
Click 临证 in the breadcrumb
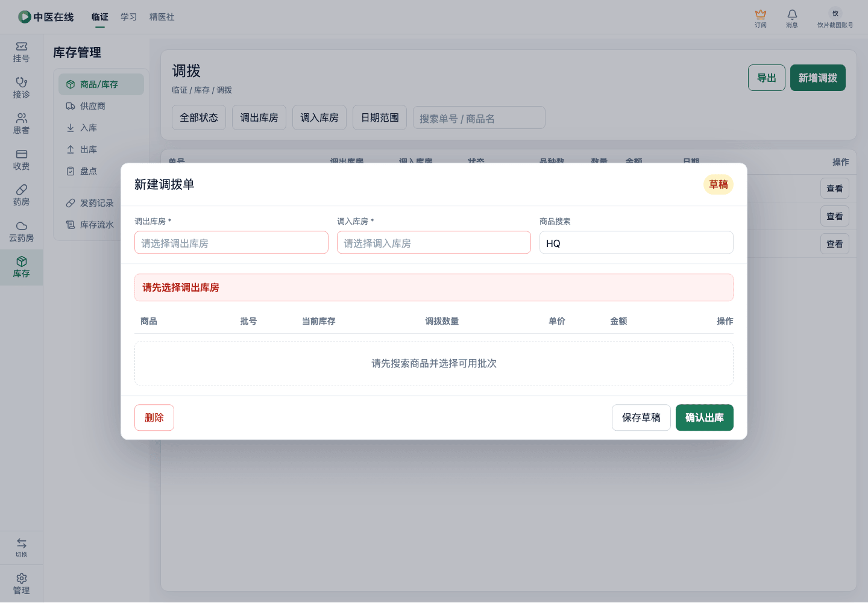click(x=180, y=90)
